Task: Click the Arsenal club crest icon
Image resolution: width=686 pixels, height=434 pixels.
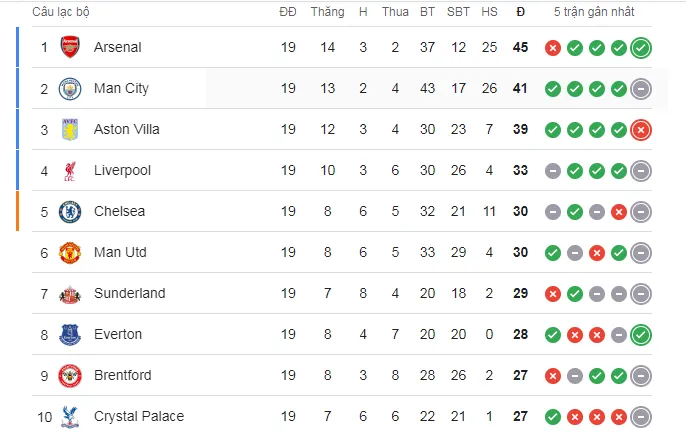Action: tap(70, 47)
